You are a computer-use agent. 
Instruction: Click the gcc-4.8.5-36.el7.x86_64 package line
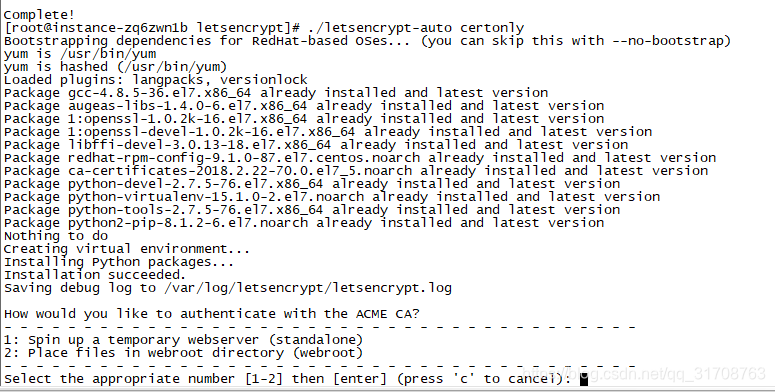click(276, 92)
